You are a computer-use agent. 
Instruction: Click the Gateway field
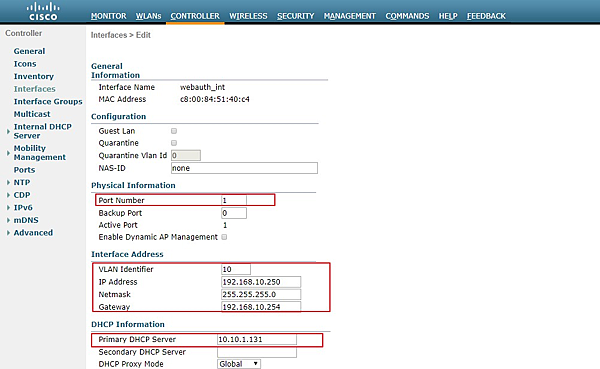tap(261, 307)
